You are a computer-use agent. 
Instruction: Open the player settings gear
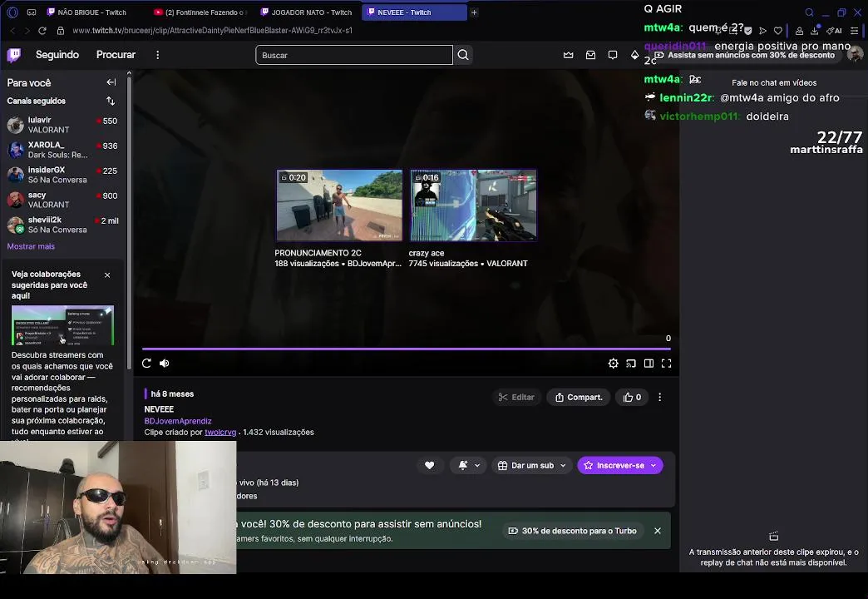click(x=614, y=364)
